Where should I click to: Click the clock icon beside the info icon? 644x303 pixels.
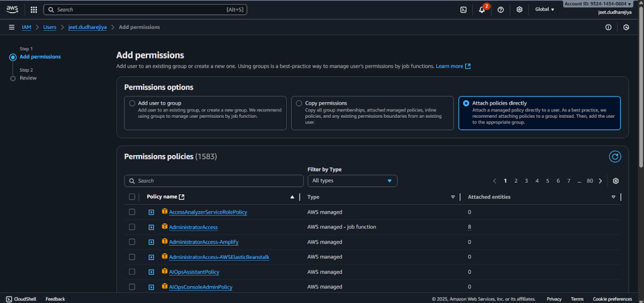click(626, 27)
